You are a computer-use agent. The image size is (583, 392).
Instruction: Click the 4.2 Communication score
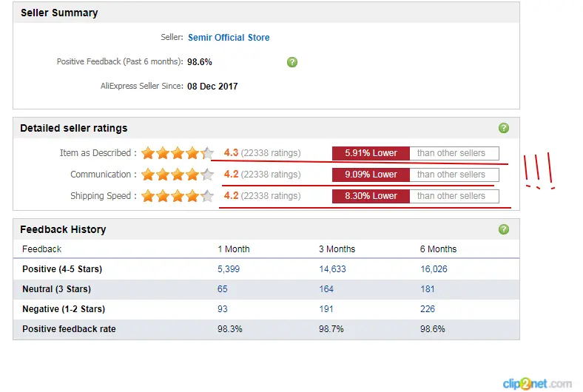[x=231, y=175]
